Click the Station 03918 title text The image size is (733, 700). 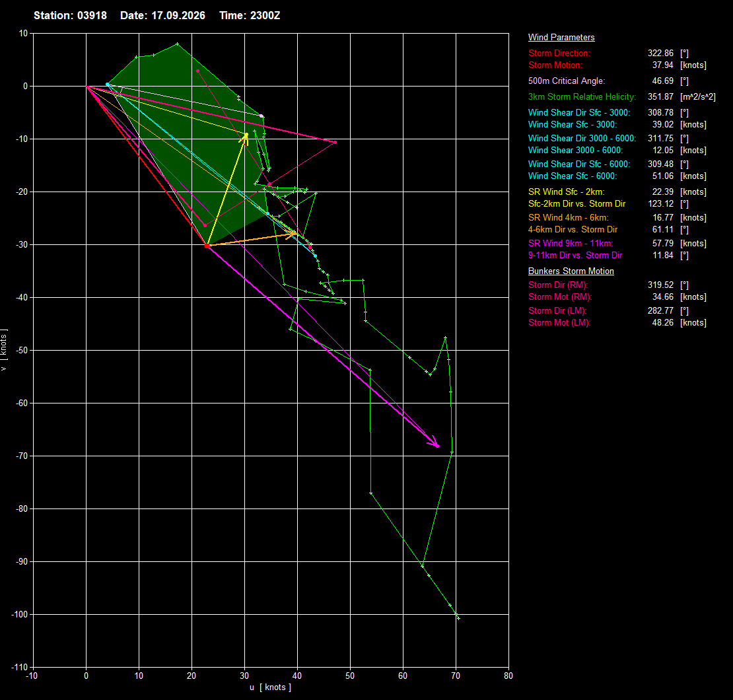coord(70,15)
